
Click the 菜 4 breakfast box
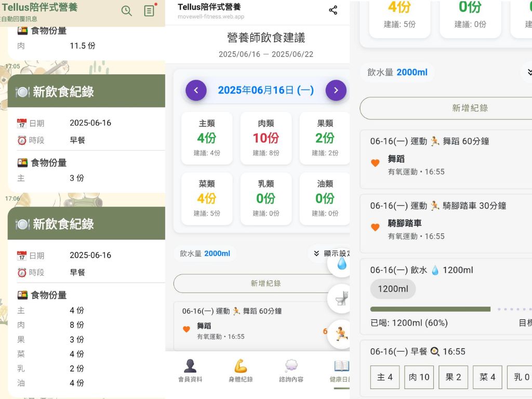pyautogui.click(x=487, y=377)
